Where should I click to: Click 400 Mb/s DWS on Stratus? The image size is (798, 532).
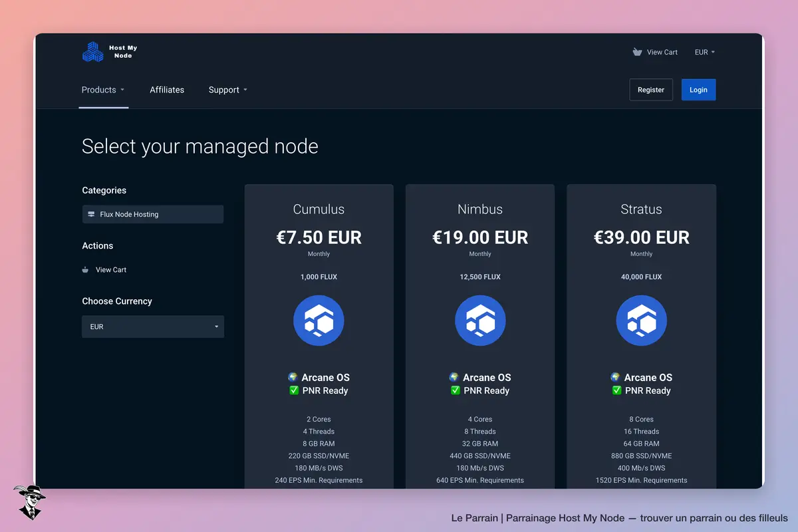641,468
